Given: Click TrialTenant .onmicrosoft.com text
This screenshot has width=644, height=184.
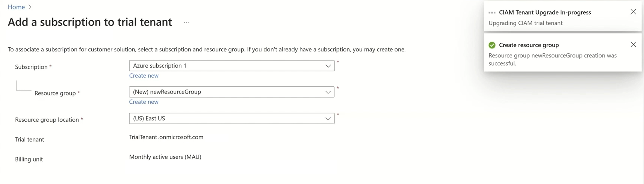Looking at the screenshot, I should click(x=166, y=137).
